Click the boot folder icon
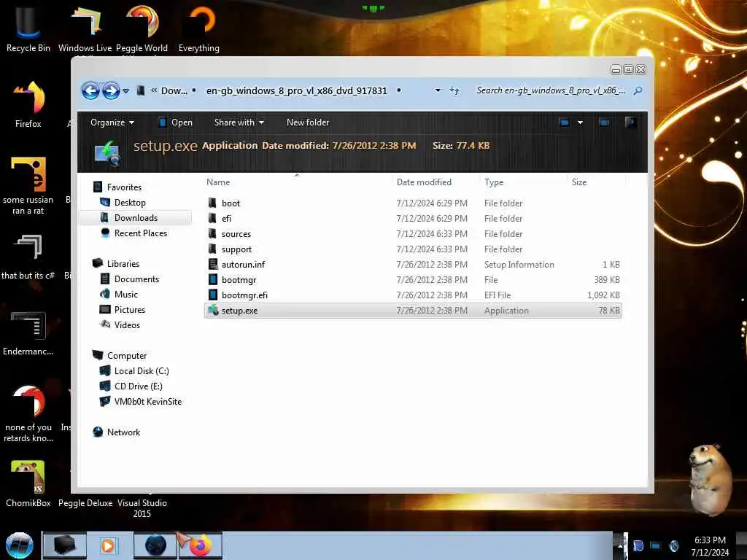747x560 pixels. pos(213,203)
